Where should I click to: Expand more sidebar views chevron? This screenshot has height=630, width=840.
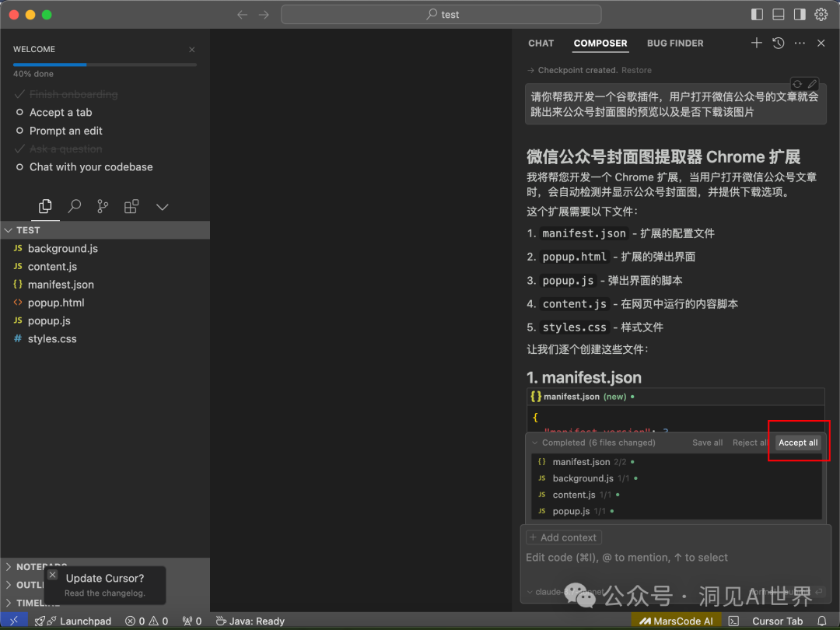163,207
